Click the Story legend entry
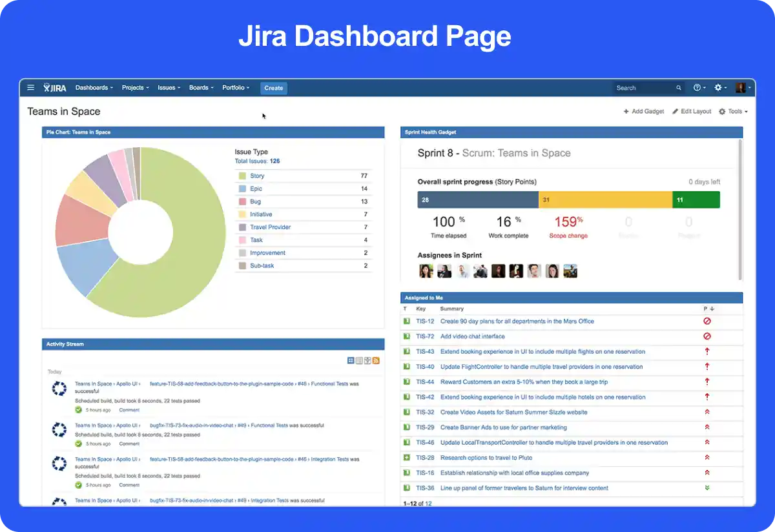The image size is (775, 532). click(257, 176)
